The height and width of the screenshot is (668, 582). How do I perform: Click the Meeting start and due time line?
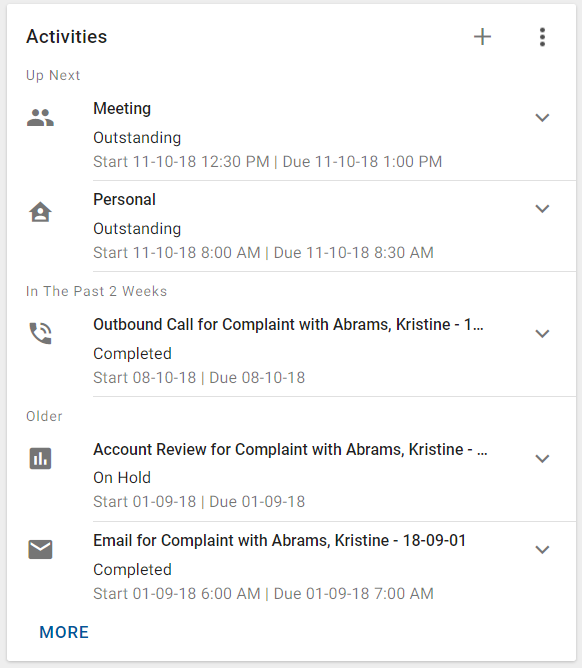(x=268, y=162)
